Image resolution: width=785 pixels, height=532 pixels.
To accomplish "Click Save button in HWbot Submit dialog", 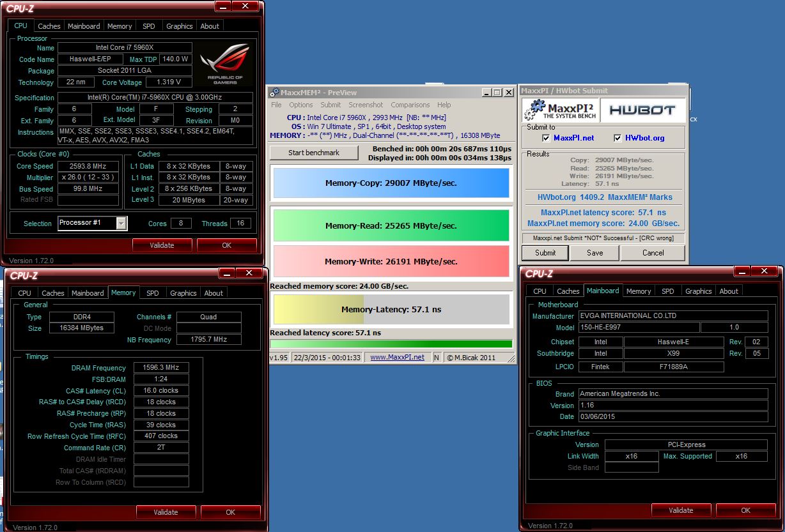I will [595, 252].
